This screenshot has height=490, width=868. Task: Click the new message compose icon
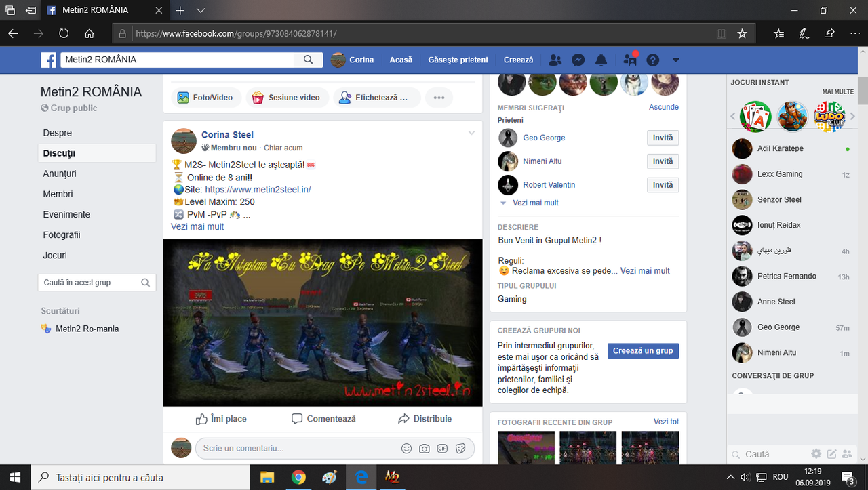point(831,453)
